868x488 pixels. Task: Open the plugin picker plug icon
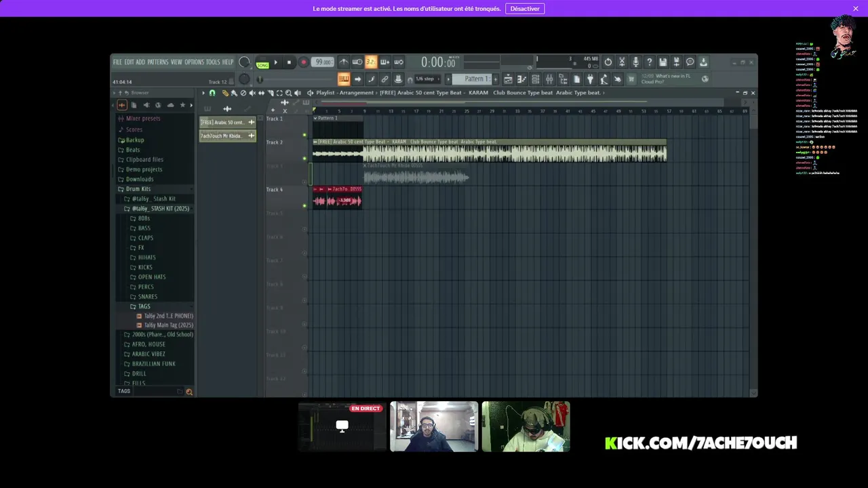coord(590,79)
